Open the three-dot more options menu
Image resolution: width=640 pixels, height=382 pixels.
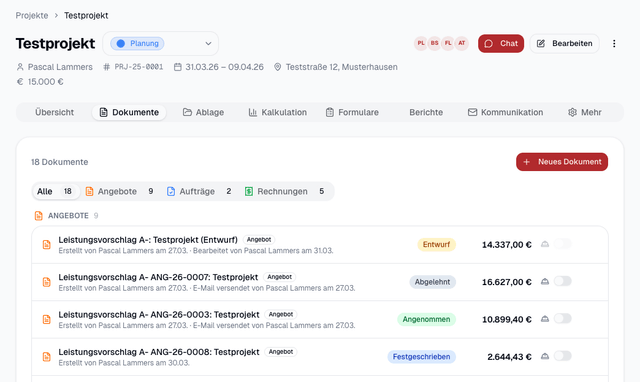point(614,44)
